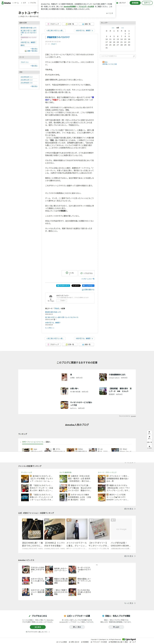Screen dimensions: 154x644
Task: Open the bottom 画像一覧 button below the article
Action: coord(86,344)
